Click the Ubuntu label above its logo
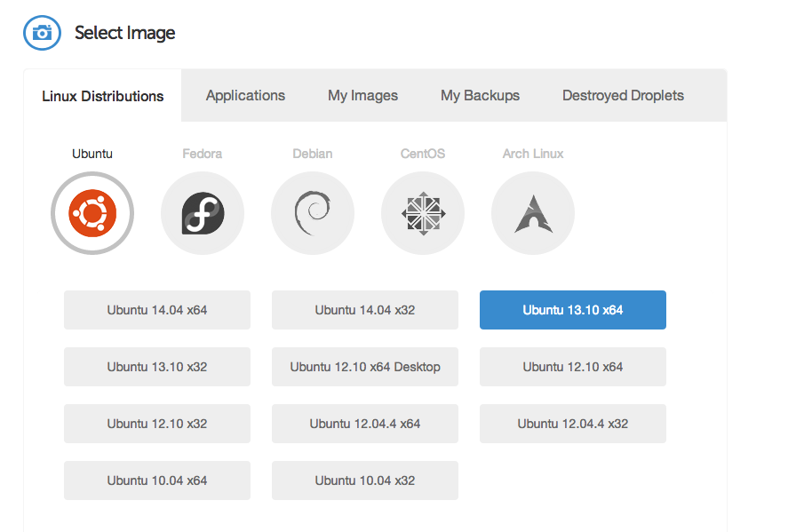 pyautogui.click(x=92, y=154)
